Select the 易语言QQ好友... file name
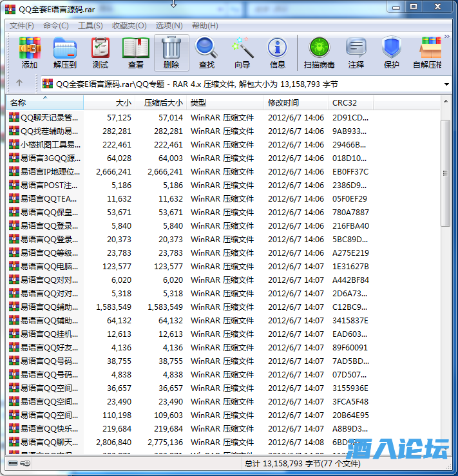The image size is (458, 476). pyautogui.click(x=49, y=348)
